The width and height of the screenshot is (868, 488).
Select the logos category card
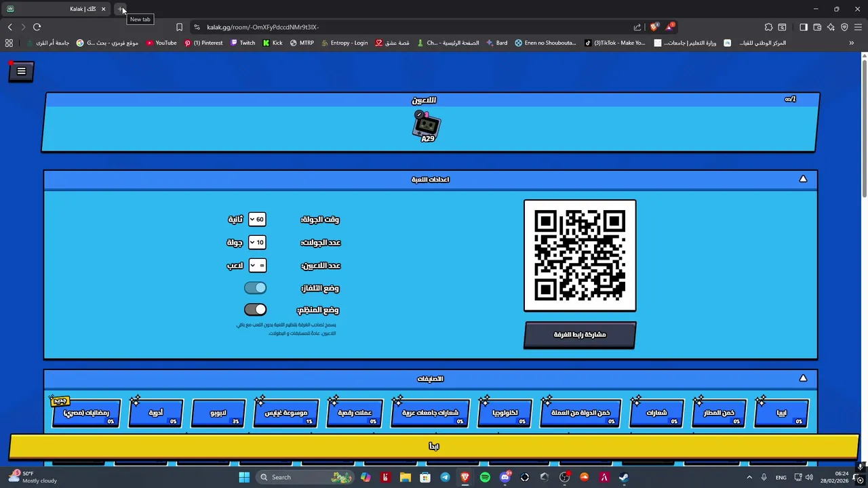point(656,413)
